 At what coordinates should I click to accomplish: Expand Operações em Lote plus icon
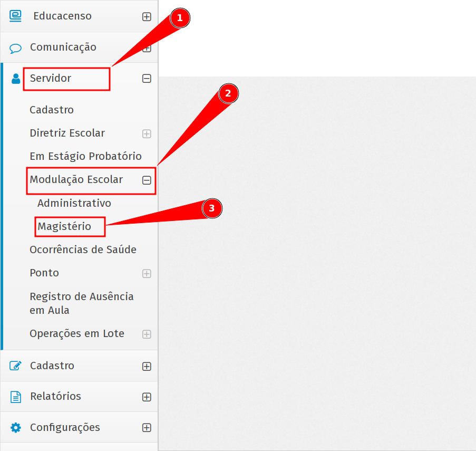(x=147, y=334)
